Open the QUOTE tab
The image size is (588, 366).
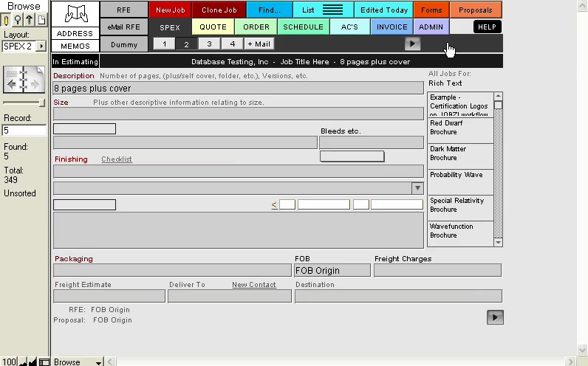click(213, 27)
